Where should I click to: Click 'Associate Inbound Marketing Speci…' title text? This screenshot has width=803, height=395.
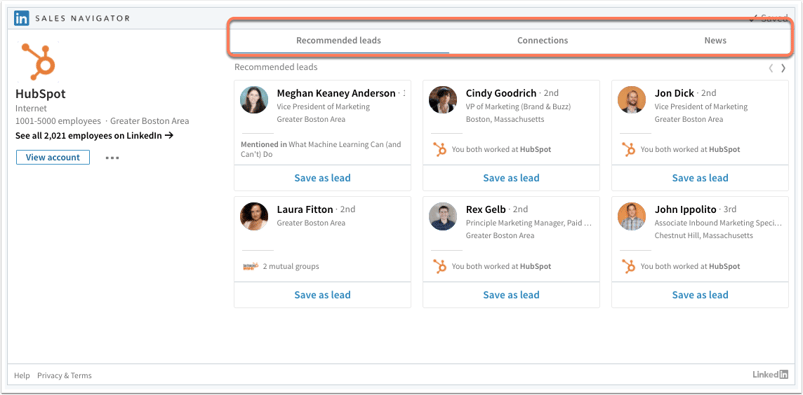[718, 223]
